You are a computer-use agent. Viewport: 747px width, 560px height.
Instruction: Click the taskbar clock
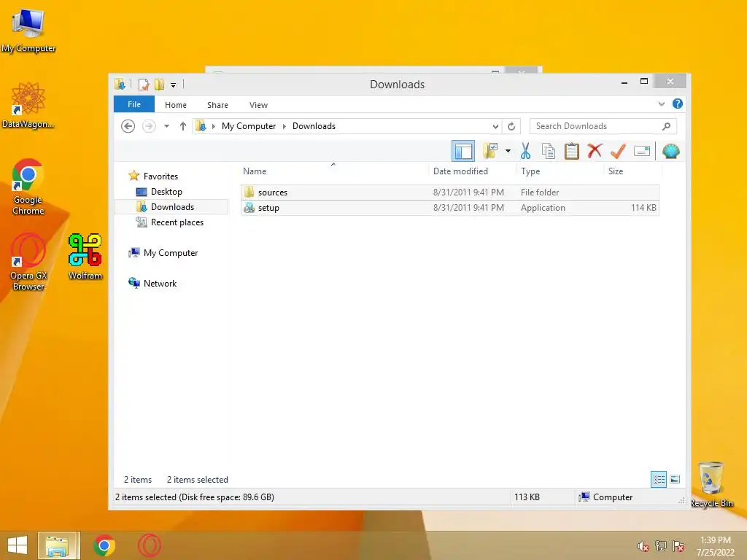[x=716, y=546]
